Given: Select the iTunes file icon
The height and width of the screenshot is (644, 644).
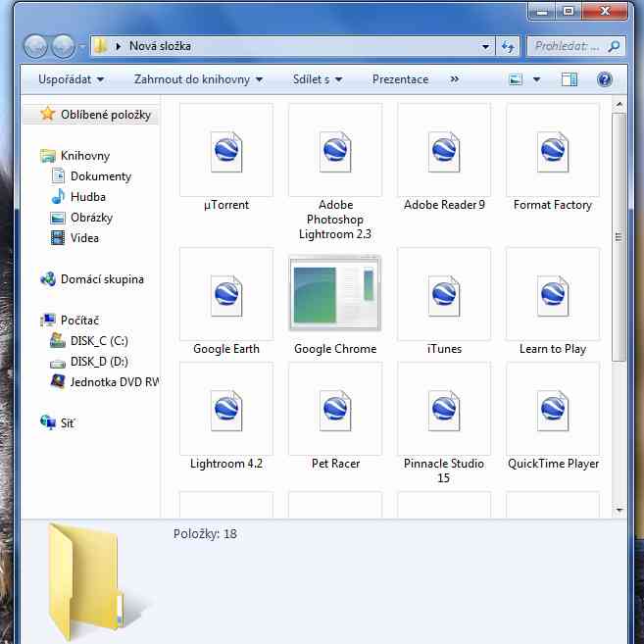Looking at the screenshot, I should click(444, 295).
